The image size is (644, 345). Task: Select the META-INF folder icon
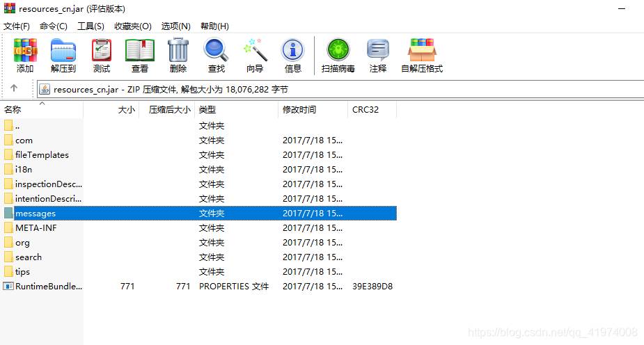8,227
